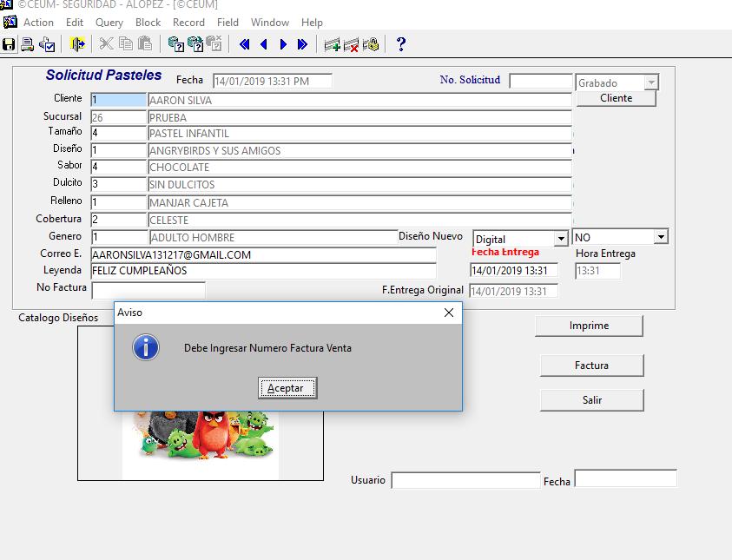The height and width of the screenshot is (560, 732).
Task: Close the Aviso dialog with X
Action: click(x=449, y=313)
